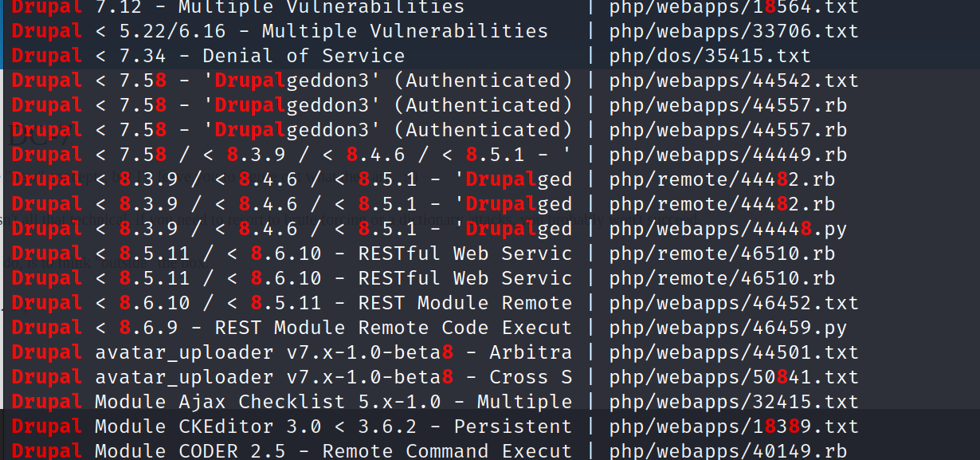
Task: Select the php/webapps/32415.txt path
Action: pos(734,402)
